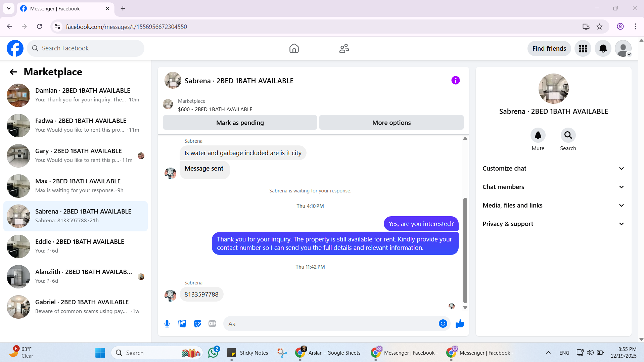Click the Find friends button
The image size is (644, 362).
549,49
